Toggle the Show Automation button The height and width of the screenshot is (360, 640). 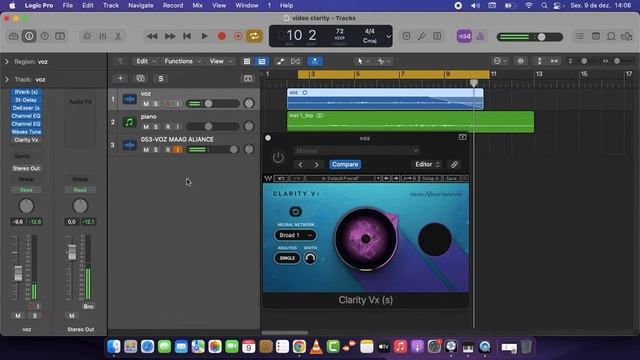(x=280, y=61)
